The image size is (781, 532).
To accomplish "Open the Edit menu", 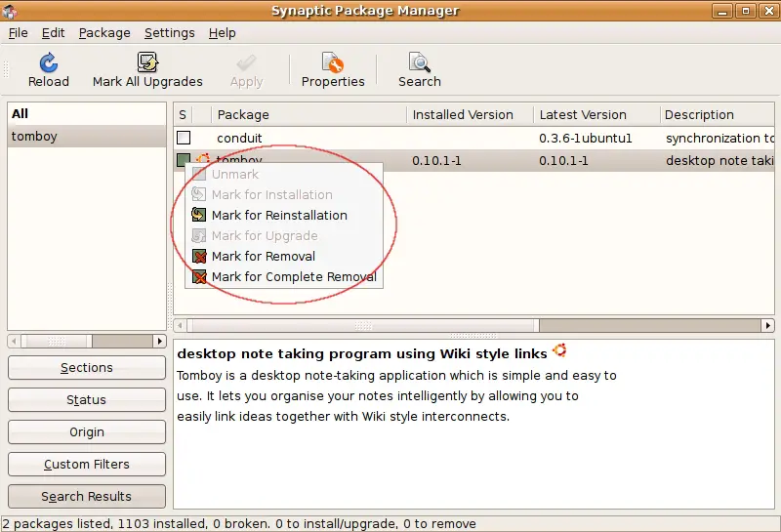I will click(x=54, y=33).
